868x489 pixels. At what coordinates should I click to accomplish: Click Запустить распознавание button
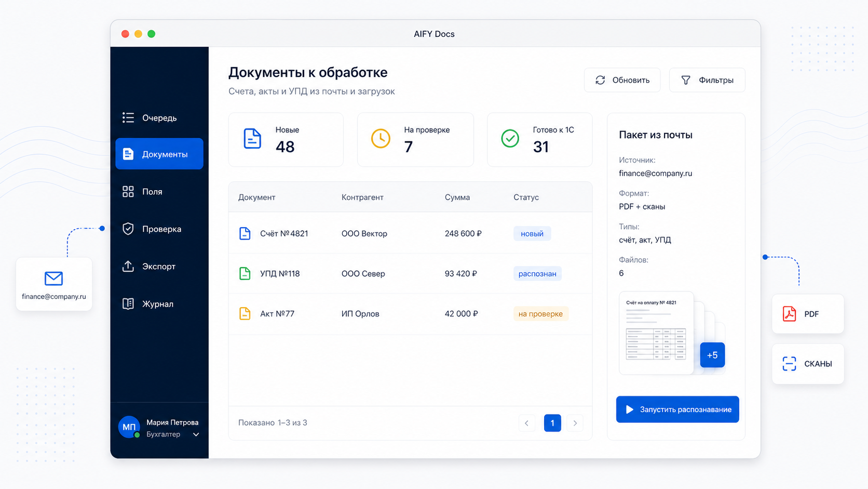pos(677,409)
